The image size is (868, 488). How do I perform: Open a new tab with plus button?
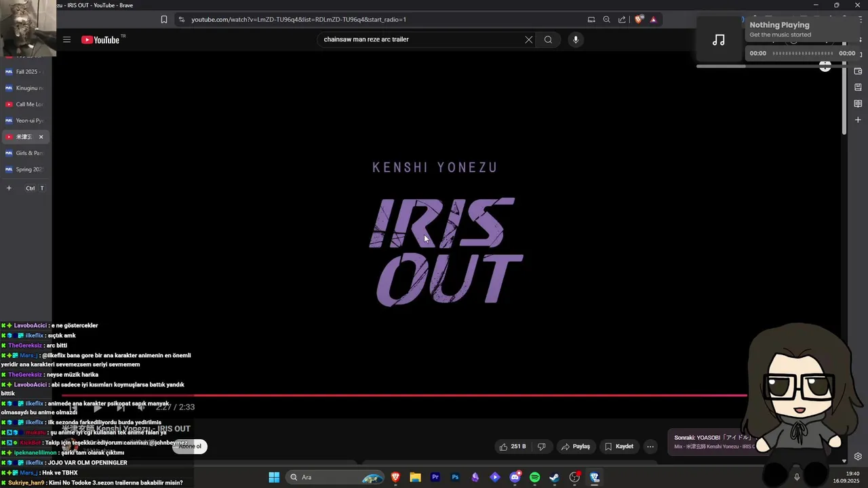9,188
